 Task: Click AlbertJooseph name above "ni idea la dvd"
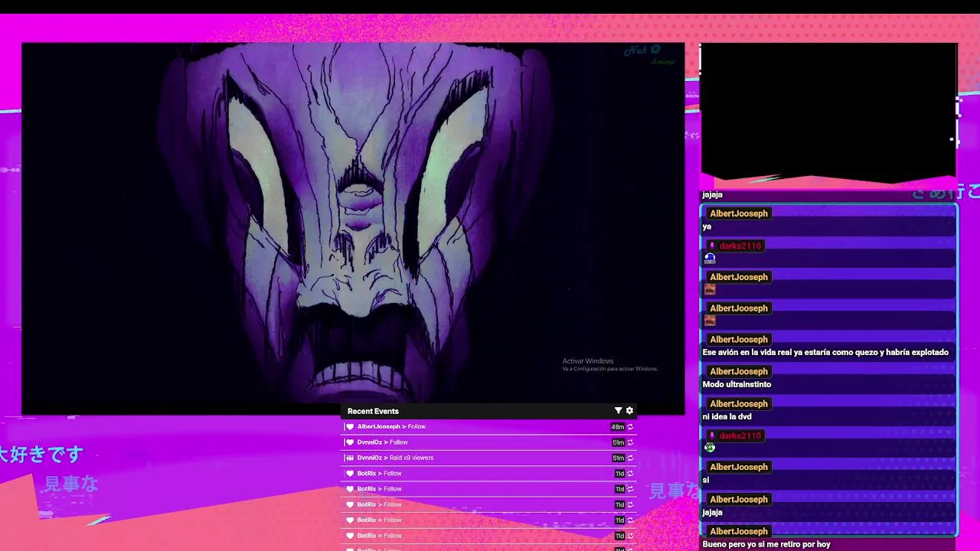coord(738,403)
